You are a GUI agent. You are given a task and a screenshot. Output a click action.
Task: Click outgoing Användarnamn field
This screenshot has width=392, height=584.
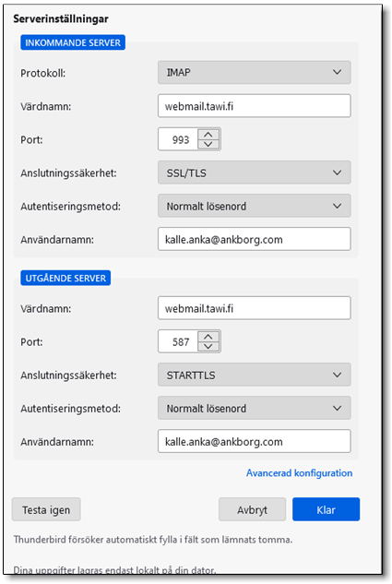[255, 441]
